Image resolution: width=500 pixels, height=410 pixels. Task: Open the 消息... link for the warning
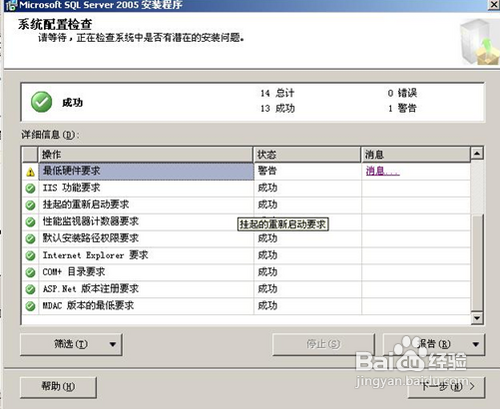[382, 171]
